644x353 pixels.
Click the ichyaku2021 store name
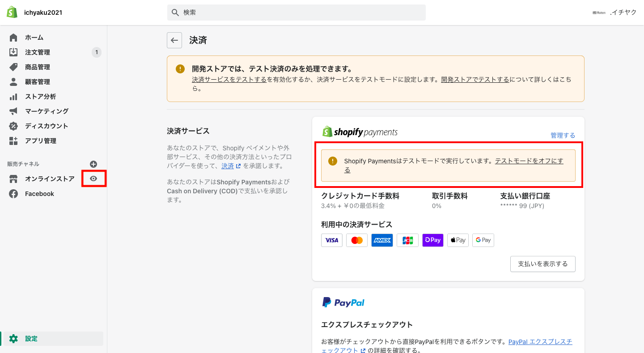click(x=43, y=13)
